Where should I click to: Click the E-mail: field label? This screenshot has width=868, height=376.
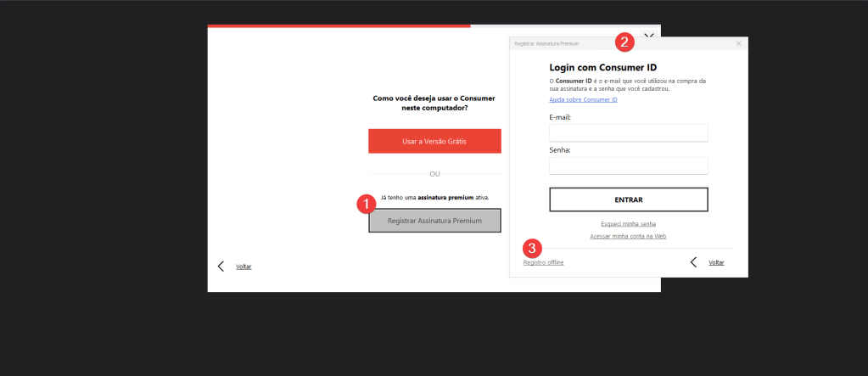click(x=560, y=117)
